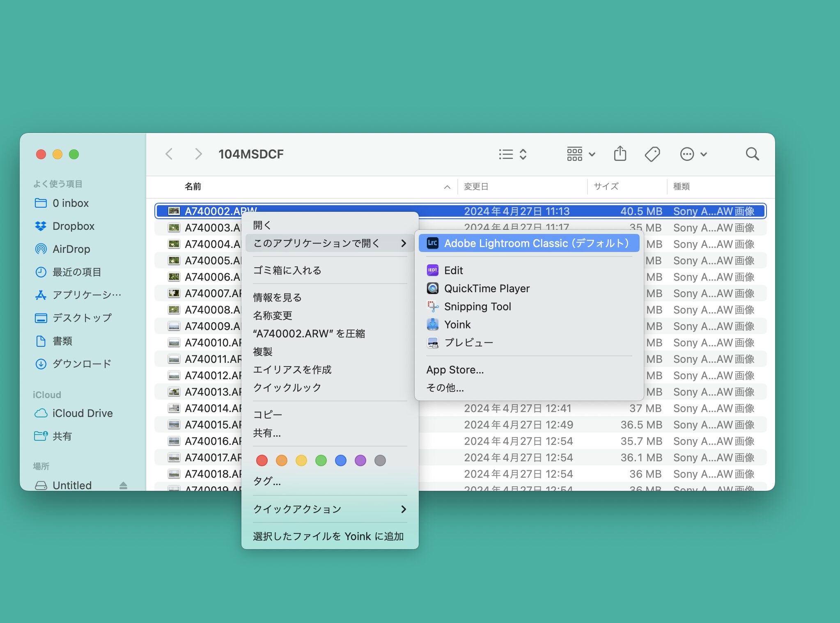Open ダウンロード in sidebar
This screenshot has height=623, width=840.
pyautogui.click(x=82, y=364)
